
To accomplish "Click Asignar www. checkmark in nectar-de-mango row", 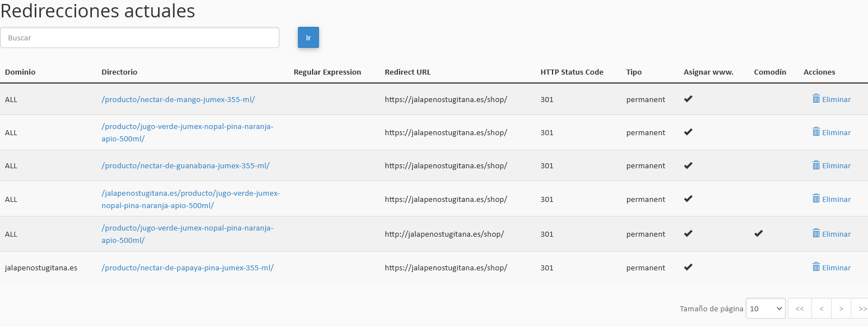I will (688, 99).
